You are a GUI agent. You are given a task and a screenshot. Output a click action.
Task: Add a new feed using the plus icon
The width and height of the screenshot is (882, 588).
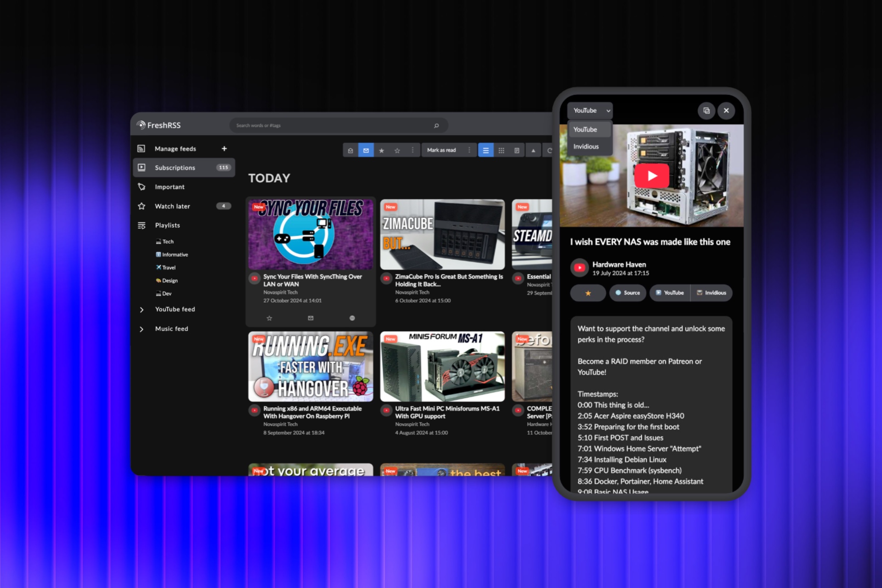(224, 148)
